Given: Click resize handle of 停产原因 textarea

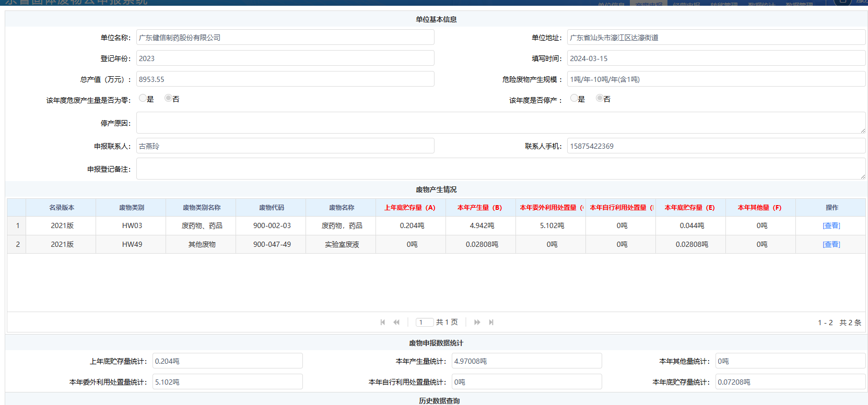Looking at the screenshot, I should 862,130.
